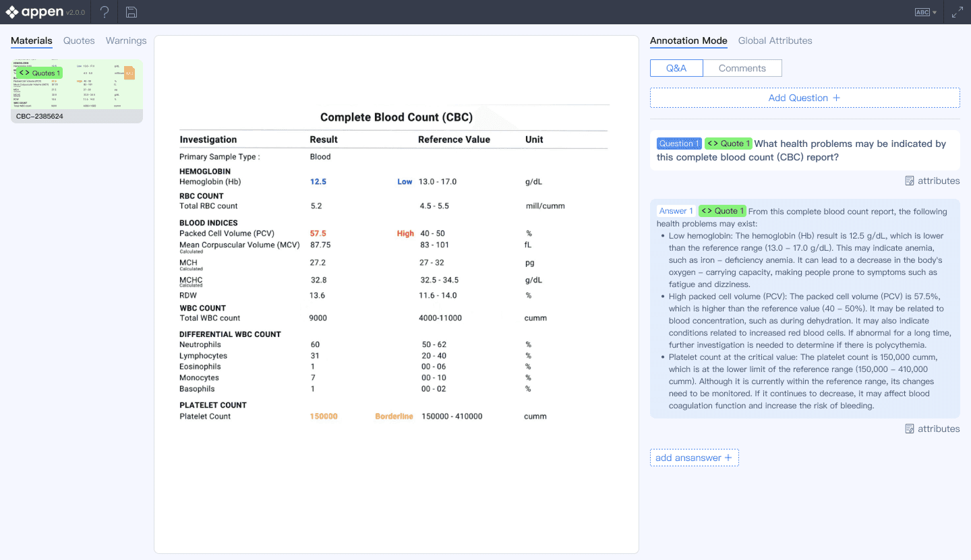Switch to the Quotes tab
The image size is (971, 560).
point(79,40)
